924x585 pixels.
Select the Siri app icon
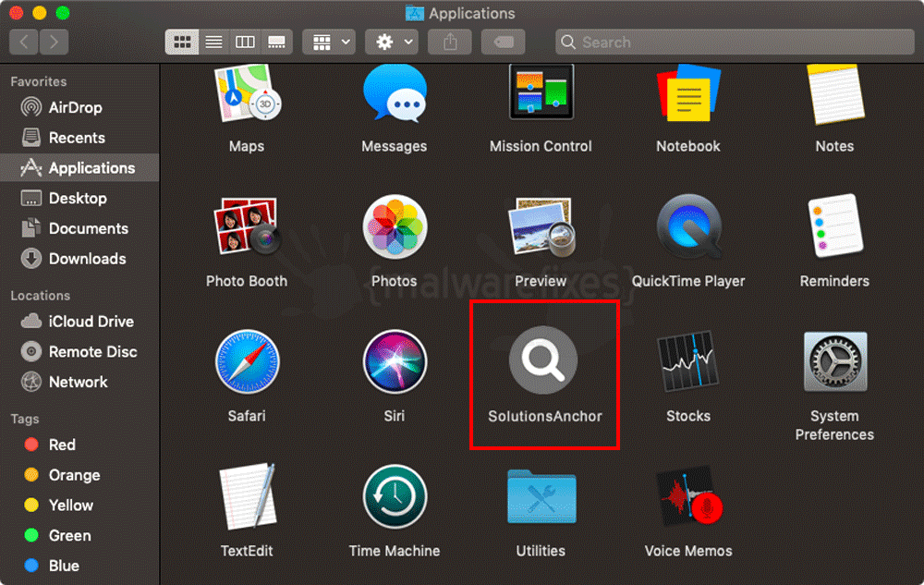395,361
